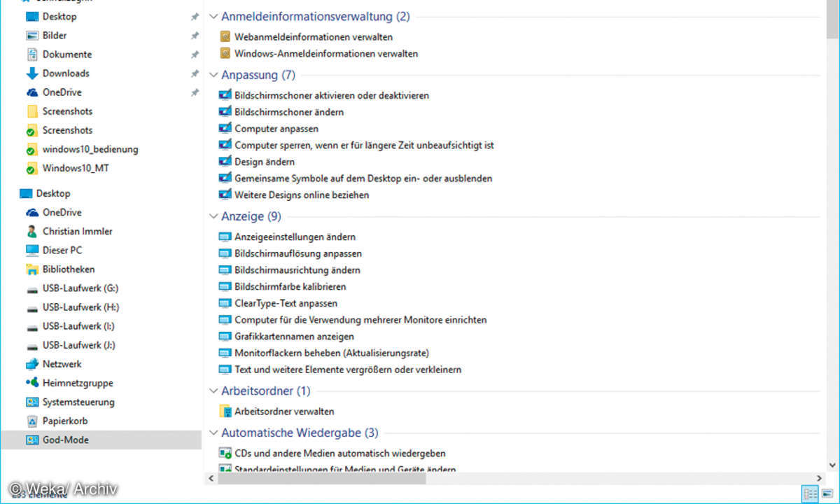This screenshot has height=504, width=840.
Task: Click the Systemsteuerung icon in the sidebar
Action: [x=31, y=402]
